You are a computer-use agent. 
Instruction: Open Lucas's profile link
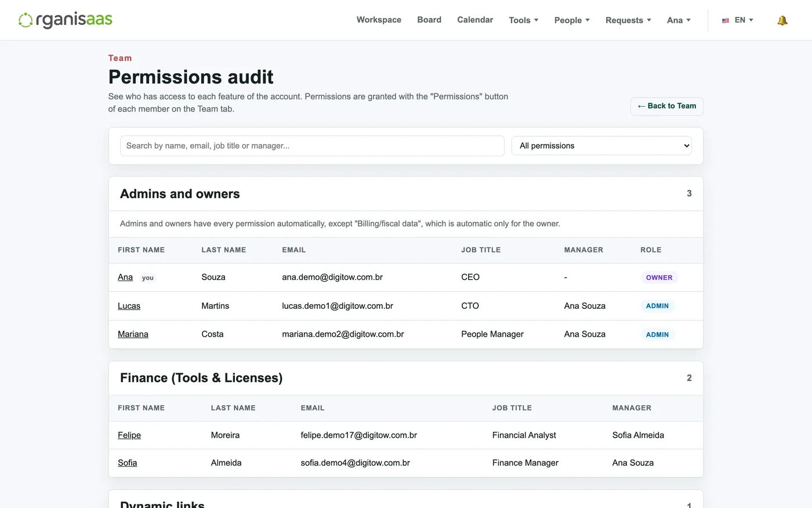click(129, 306)
